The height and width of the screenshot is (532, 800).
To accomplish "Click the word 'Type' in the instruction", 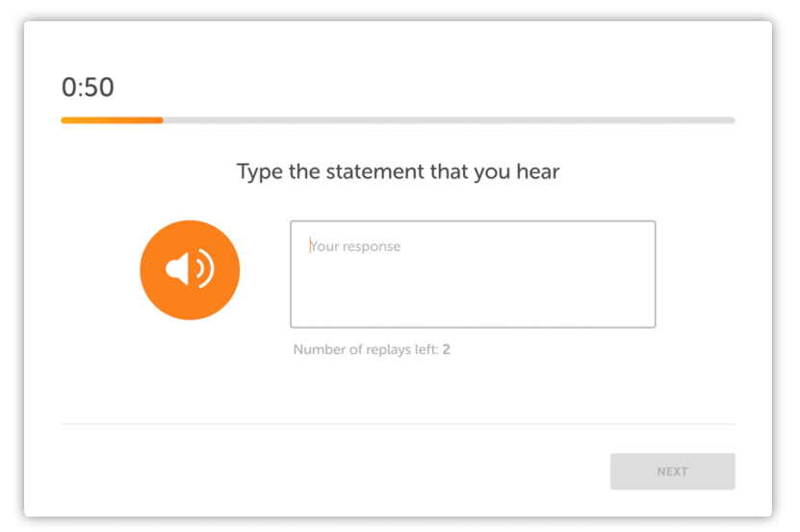I will pyautogui.click(x=259, y=172).
